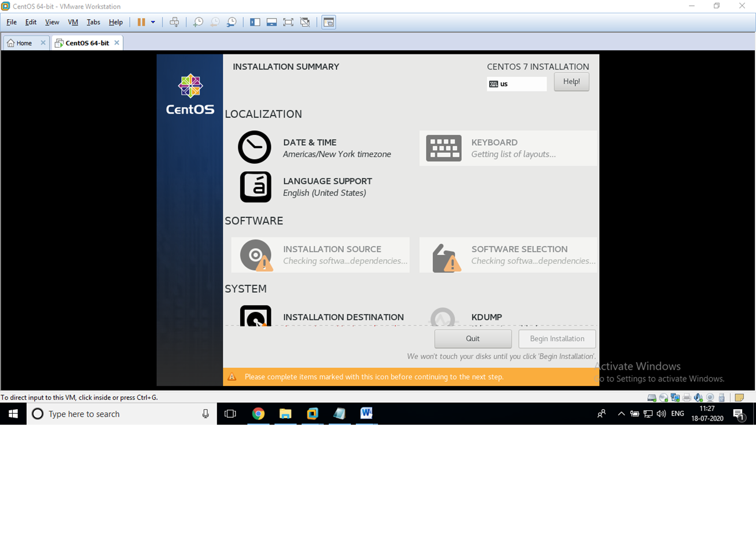Open Installation Destination settings

(x=343, y=317)
